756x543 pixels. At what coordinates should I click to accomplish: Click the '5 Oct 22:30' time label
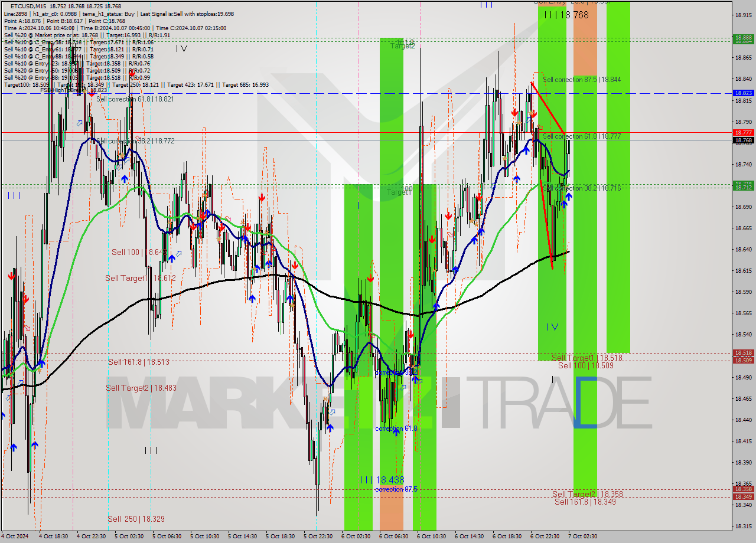coord(318,537)
